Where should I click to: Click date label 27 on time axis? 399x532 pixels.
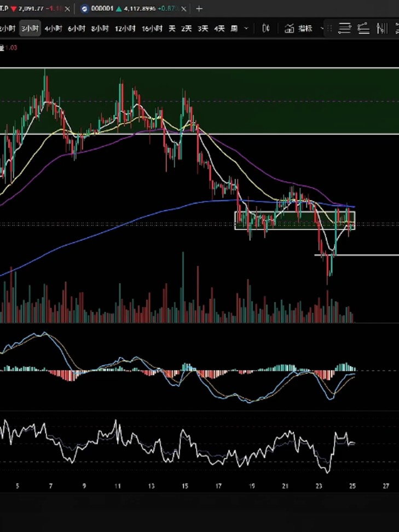point(385,486)
